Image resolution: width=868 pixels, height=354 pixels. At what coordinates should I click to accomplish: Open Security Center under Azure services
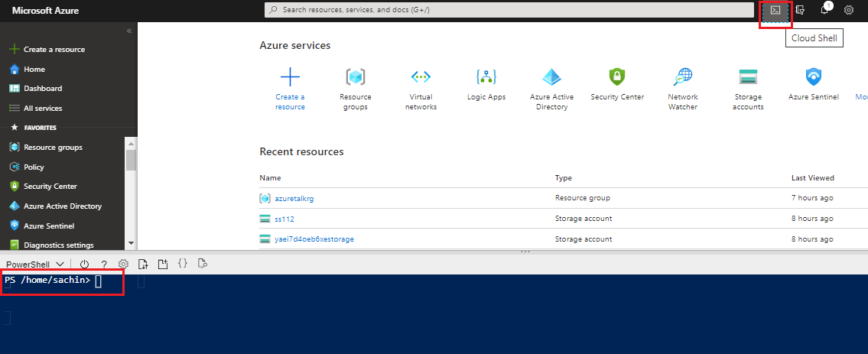click(617, 84)
